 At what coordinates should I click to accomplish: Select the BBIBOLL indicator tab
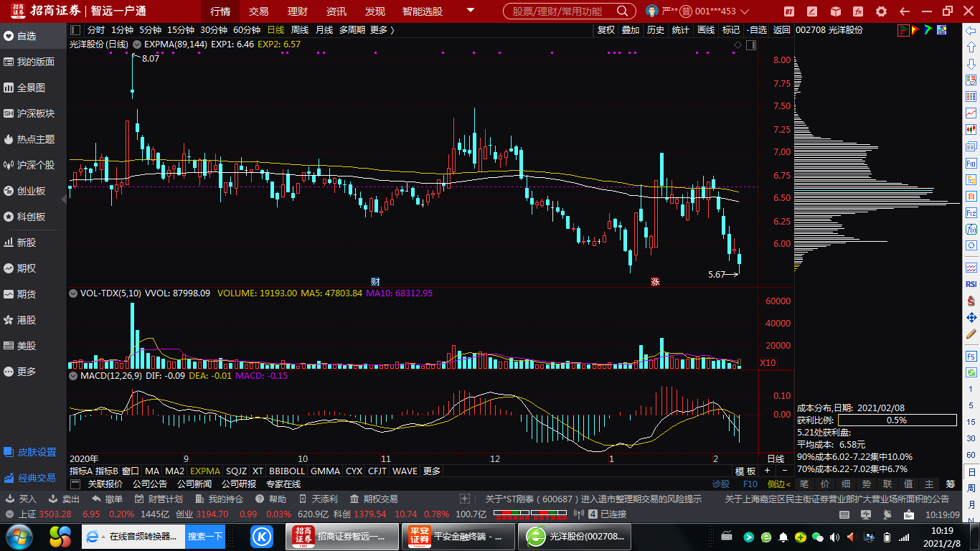tap(287, 471)
